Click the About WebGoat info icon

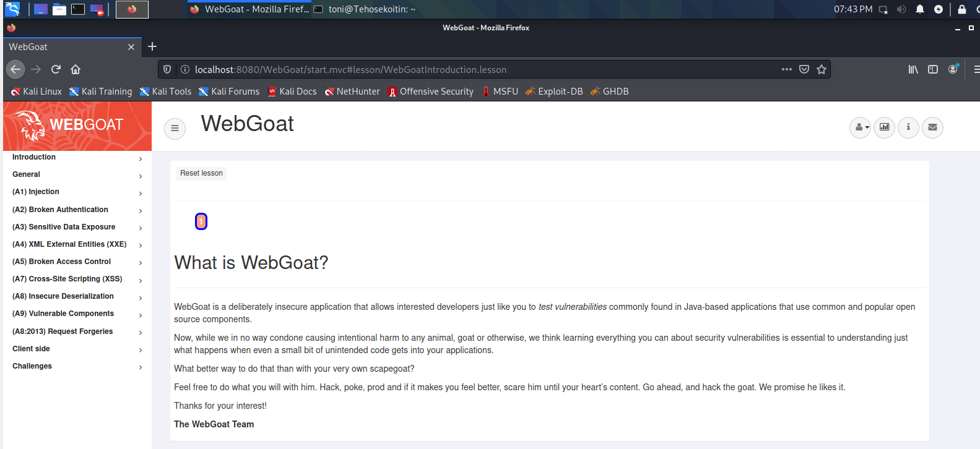click(x=908, y=127)
